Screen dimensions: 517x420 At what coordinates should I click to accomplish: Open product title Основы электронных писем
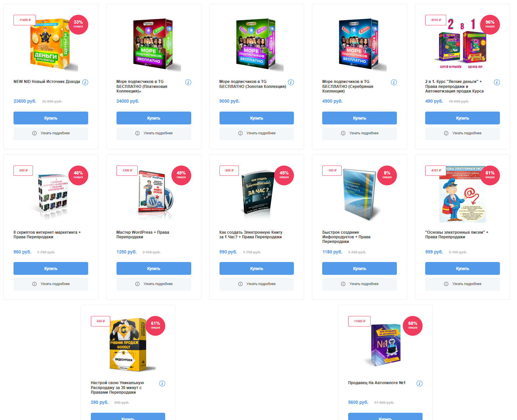click(457, 235)
